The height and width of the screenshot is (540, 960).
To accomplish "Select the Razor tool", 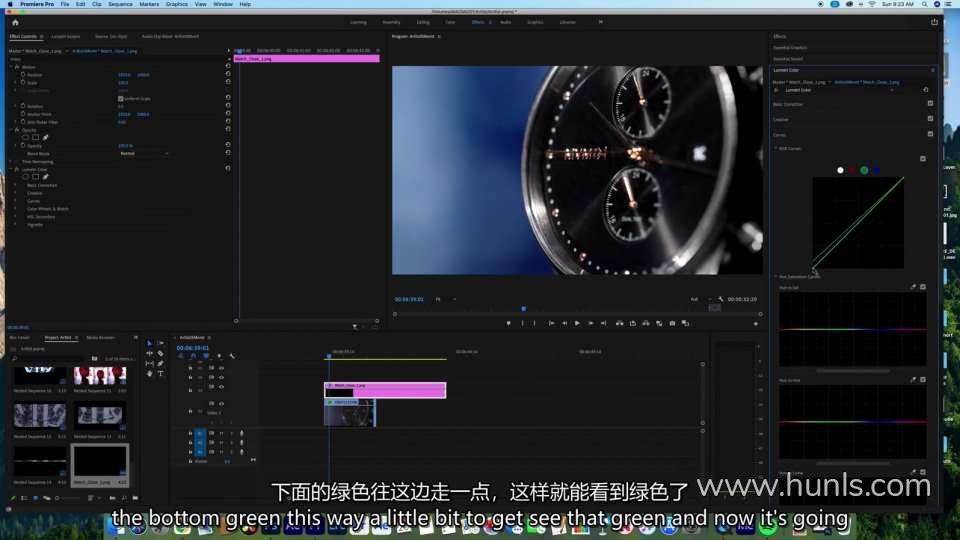I will (160, 353).
